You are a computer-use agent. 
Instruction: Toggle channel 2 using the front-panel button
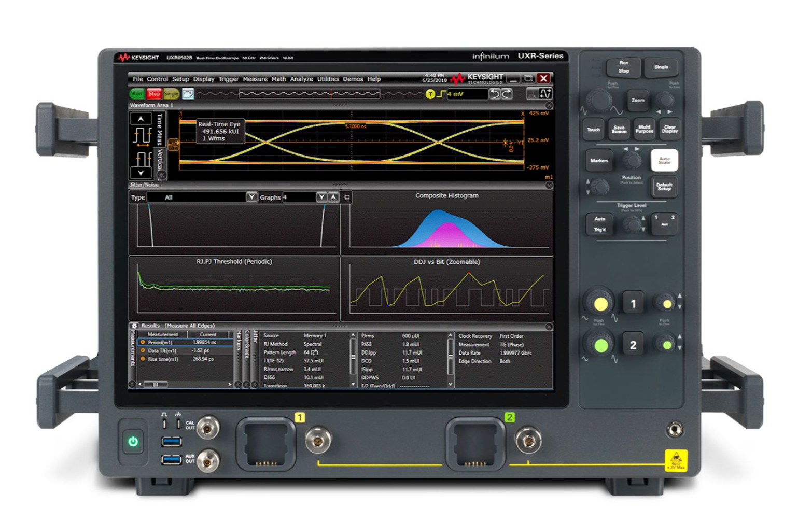[633, 345]
